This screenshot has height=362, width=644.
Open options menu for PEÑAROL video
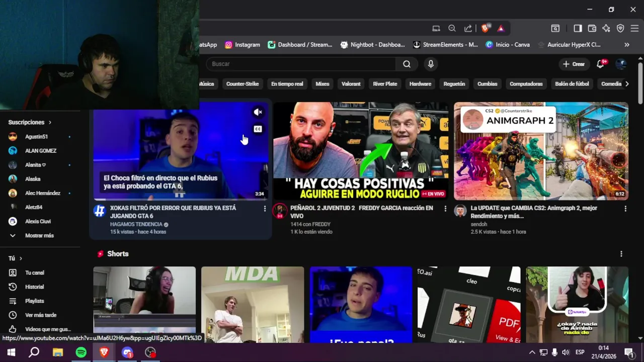pos(445,208)
